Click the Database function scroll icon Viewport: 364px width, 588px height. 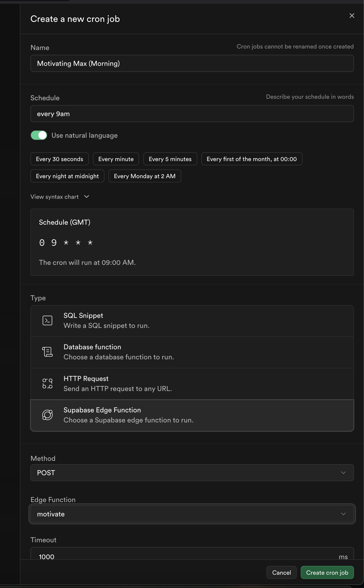coord(47,352)
